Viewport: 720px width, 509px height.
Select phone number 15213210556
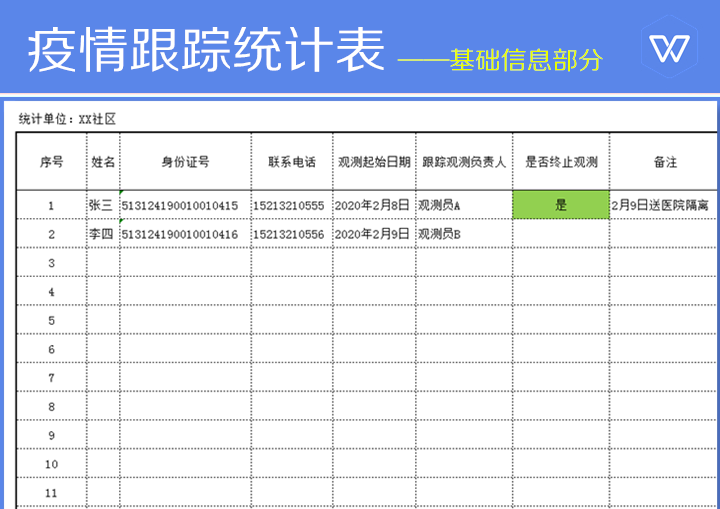[x=289, y=234]
